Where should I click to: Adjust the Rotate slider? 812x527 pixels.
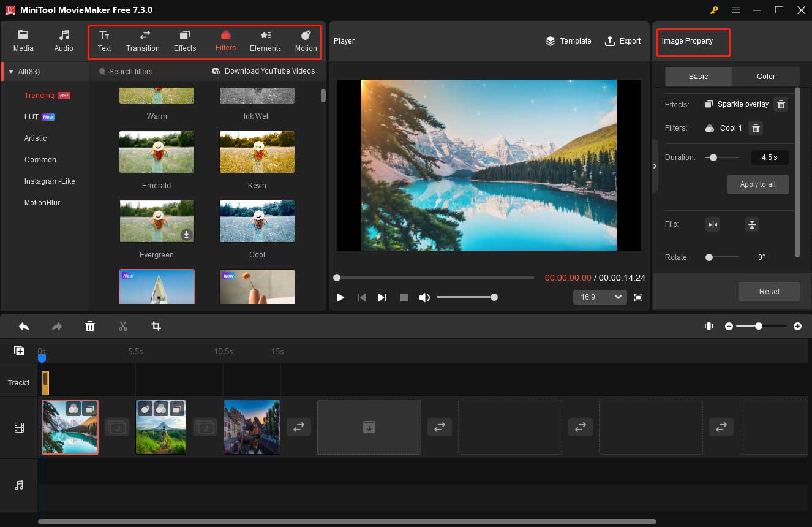point(721,257)
